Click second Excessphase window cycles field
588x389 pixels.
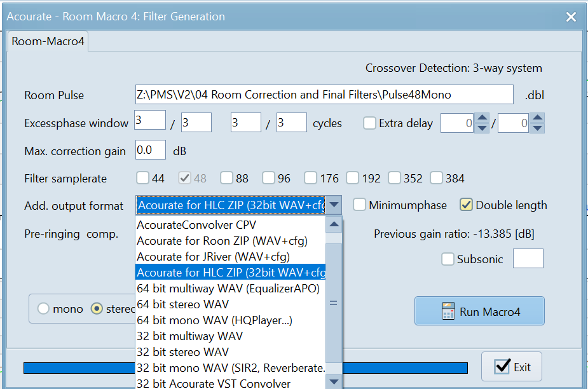pyautogui.click(x=196, y=122)
